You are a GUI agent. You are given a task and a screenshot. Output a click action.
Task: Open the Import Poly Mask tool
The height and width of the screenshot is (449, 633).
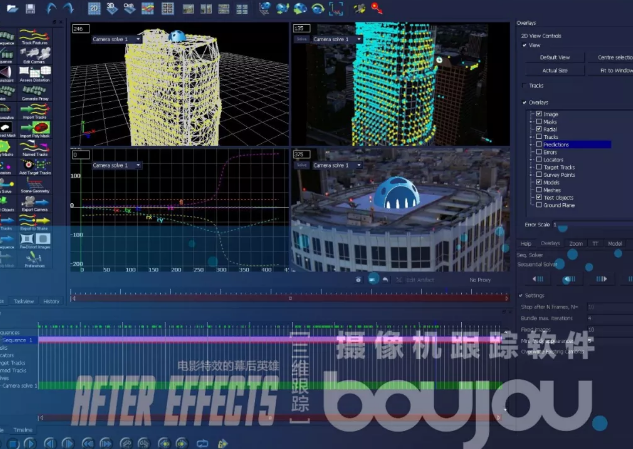35,130
